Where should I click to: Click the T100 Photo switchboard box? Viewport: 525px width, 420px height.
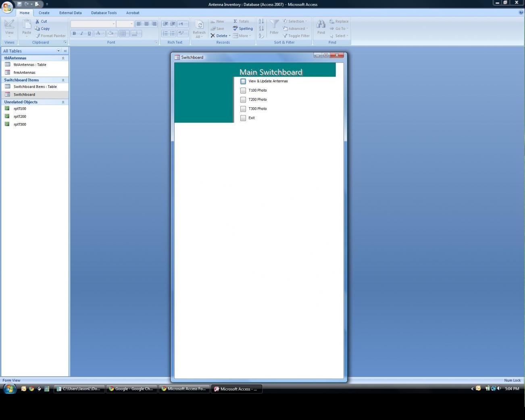point(243,90)
